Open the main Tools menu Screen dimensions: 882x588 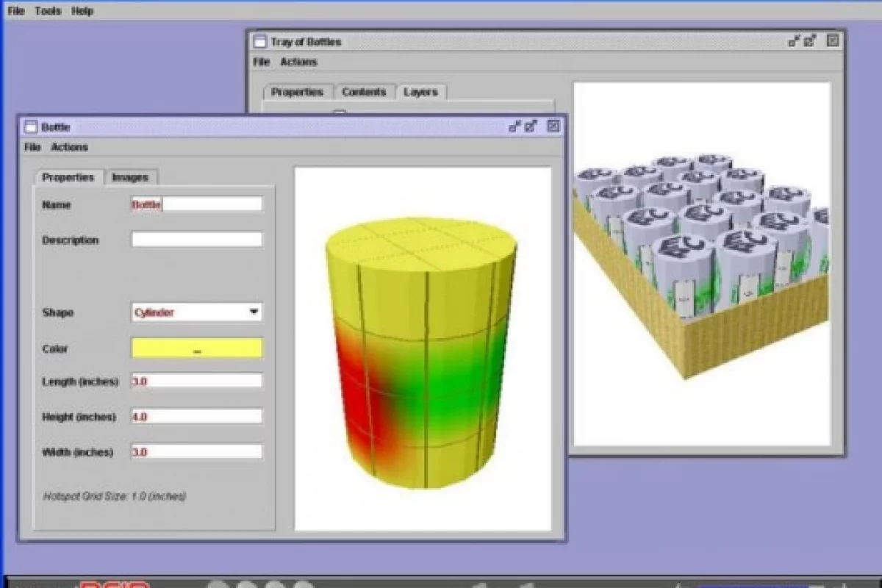click(48, 11)
